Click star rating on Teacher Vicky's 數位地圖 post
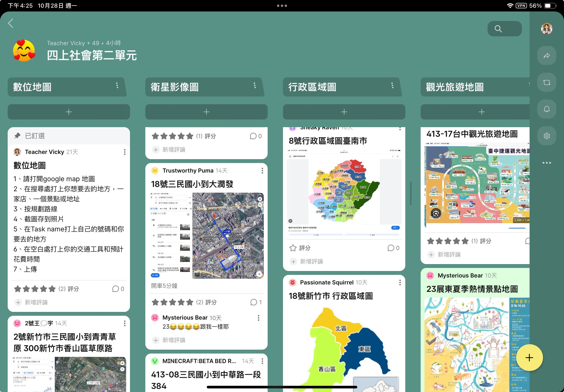Viewport: 564px width, 392px height. tap(35, 289)
